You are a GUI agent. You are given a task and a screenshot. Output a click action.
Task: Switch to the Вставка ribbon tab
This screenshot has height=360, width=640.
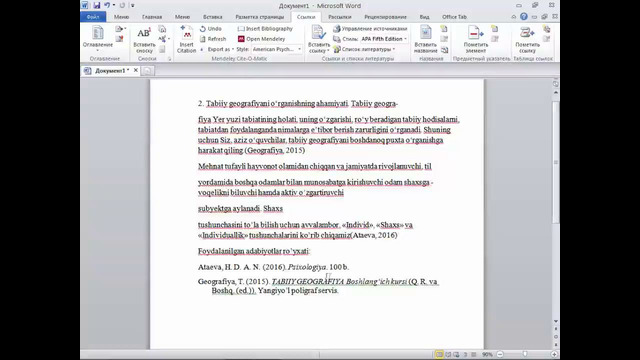click(x=213, y=17)
